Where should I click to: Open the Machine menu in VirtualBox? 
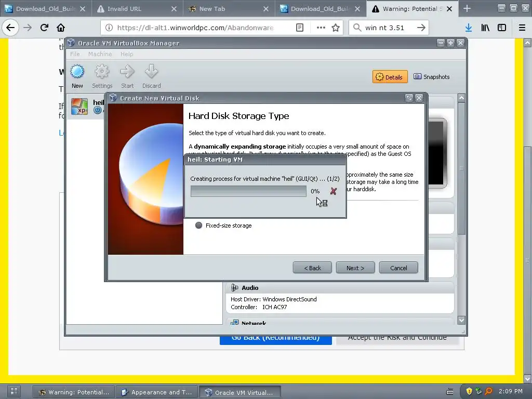click(100, 54)
